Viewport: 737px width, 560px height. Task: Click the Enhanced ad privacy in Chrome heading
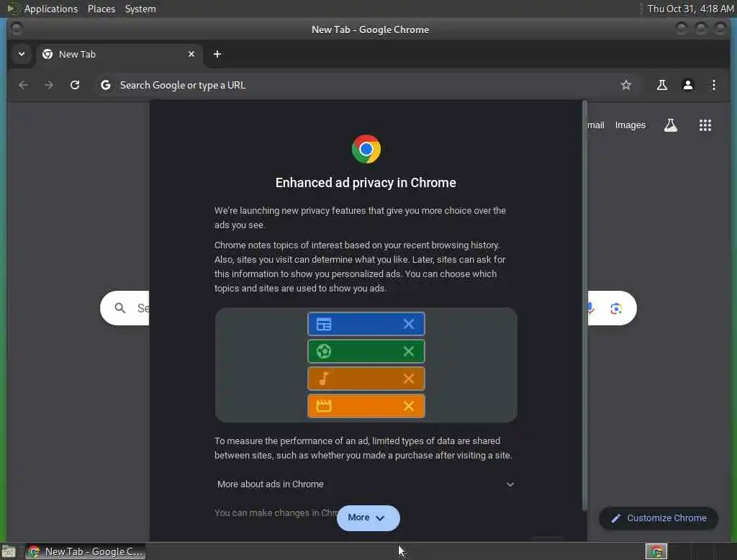pos(366,182)
